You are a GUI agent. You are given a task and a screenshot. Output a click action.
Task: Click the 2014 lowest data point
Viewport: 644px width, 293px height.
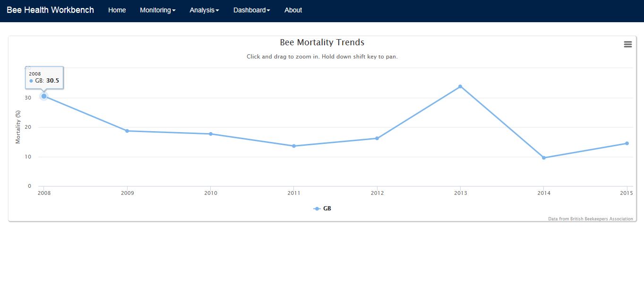click(x=543, y=158)
